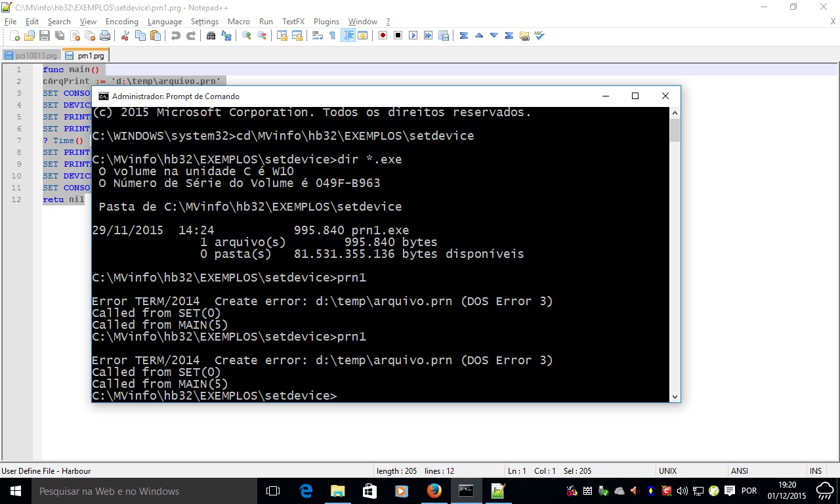Toggle Word Wrap in the toolbar
The height and width of the screenshot is (504, 840).
[x=317, y=35]
